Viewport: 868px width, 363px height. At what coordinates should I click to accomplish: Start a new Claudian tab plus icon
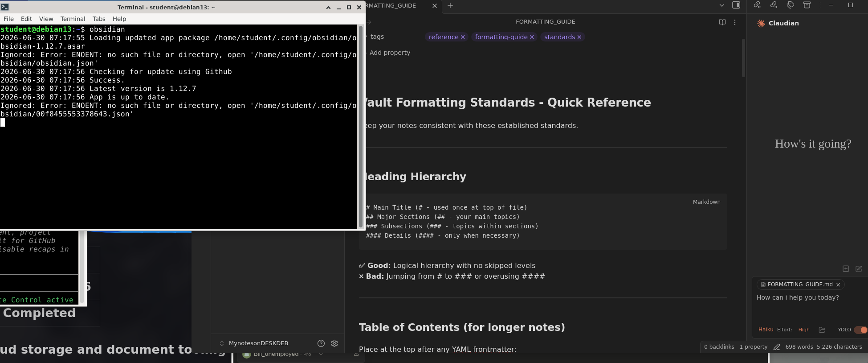[846, 268]
